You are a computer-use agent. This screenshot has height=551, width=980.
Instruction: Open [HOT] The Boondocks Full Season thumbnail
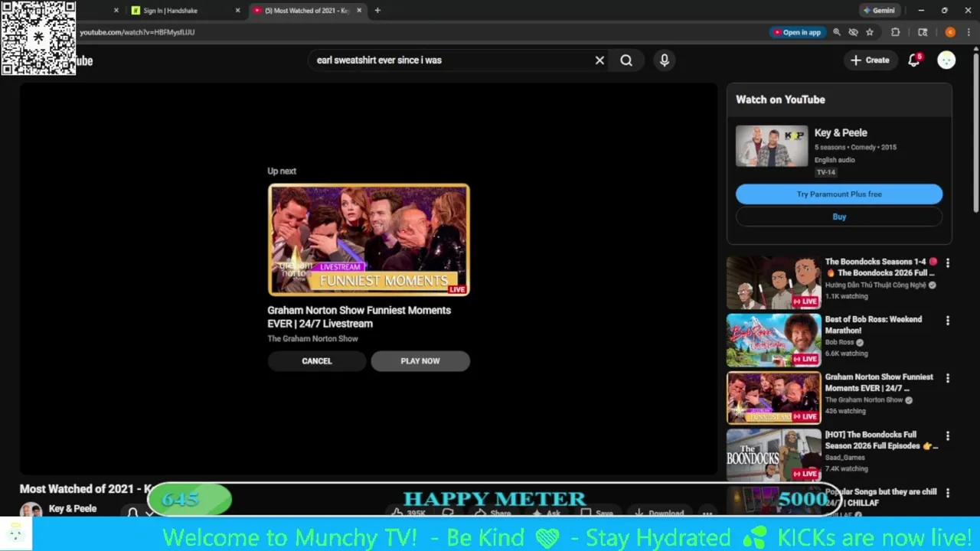coord(773,455)
